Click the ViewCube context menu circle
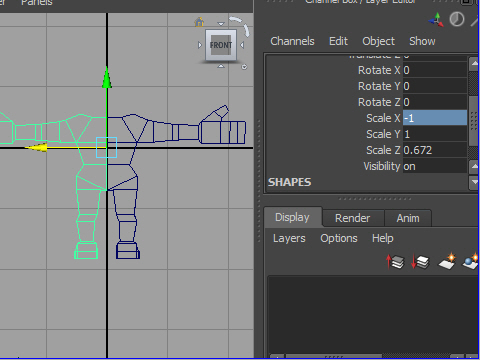 click(x=244, y=67)
